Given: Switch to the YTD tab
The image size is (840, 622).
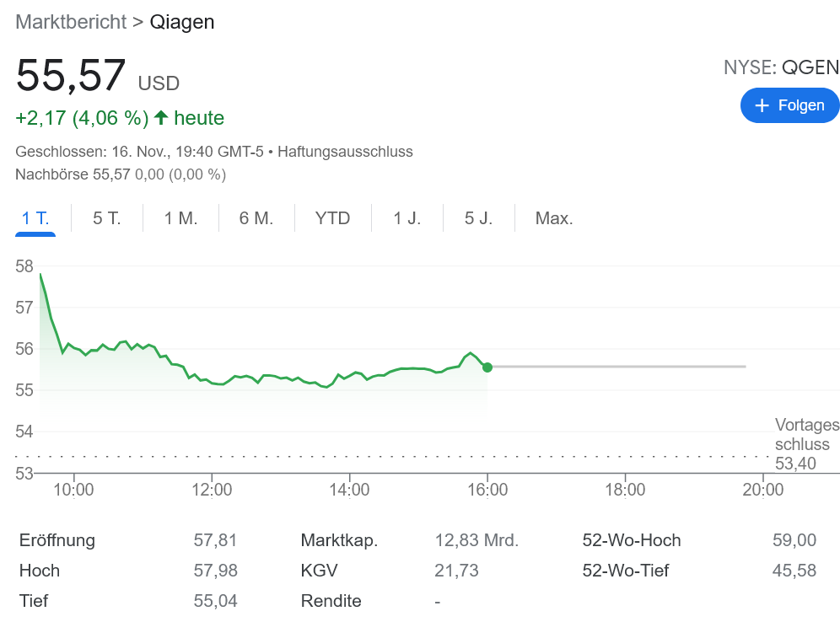Looking at the screenshot, I should tap(332, 217).
